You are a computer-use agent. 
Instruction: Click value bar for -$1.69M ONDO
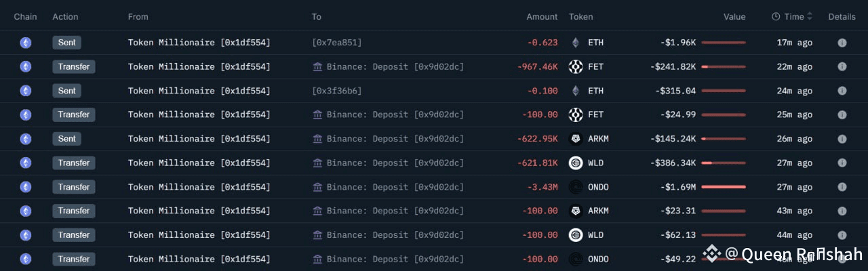[724, 187]
